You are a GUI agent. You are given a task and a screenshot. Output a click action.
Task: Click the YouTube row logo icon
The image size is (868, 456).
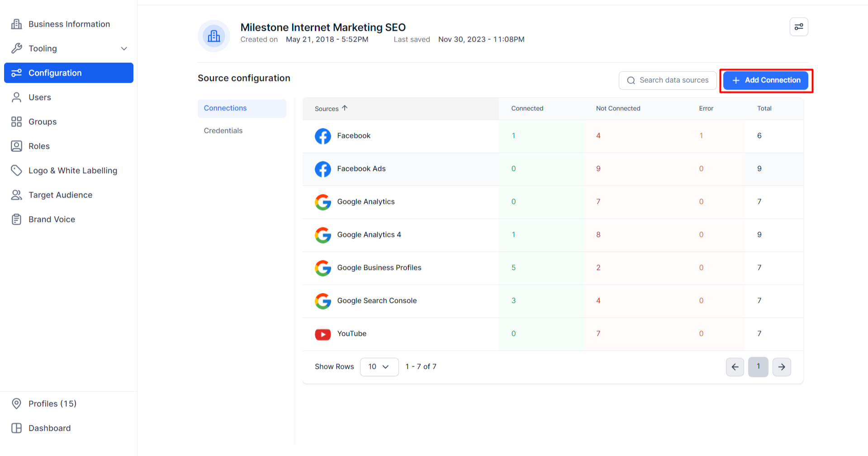pyautogui.click(x=323, y=334)
